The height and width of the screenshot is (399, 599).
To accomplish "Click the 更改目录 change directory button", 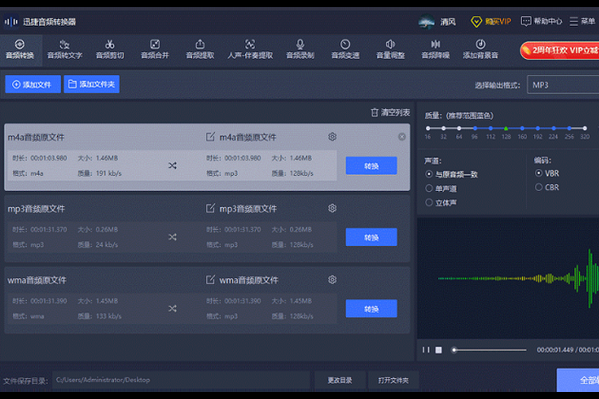I will [340, 380].
